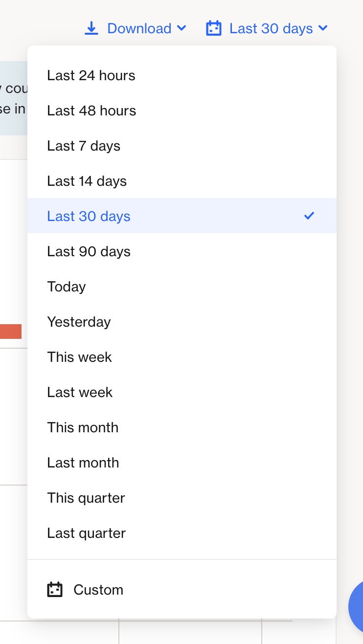
Task: Select the This week menu entry
Action: [x=79, y=356]
